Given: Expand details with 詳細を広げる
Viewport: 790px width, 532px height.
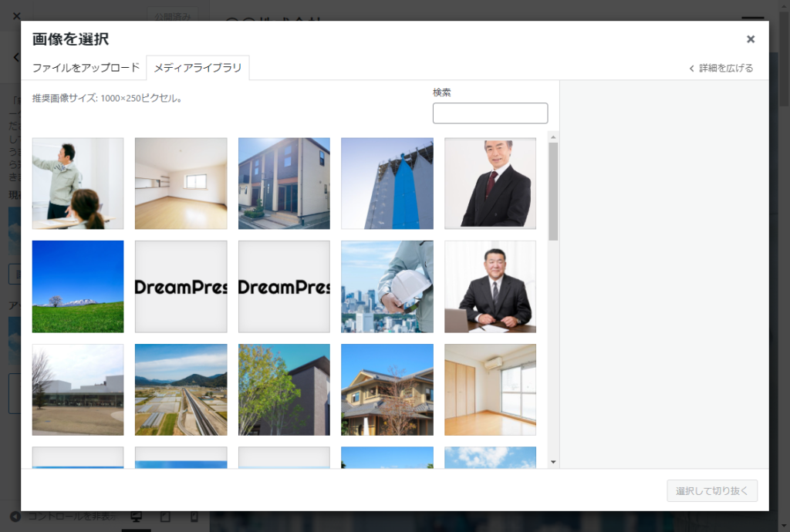Looking at the screenshot, I should point(721,68).
